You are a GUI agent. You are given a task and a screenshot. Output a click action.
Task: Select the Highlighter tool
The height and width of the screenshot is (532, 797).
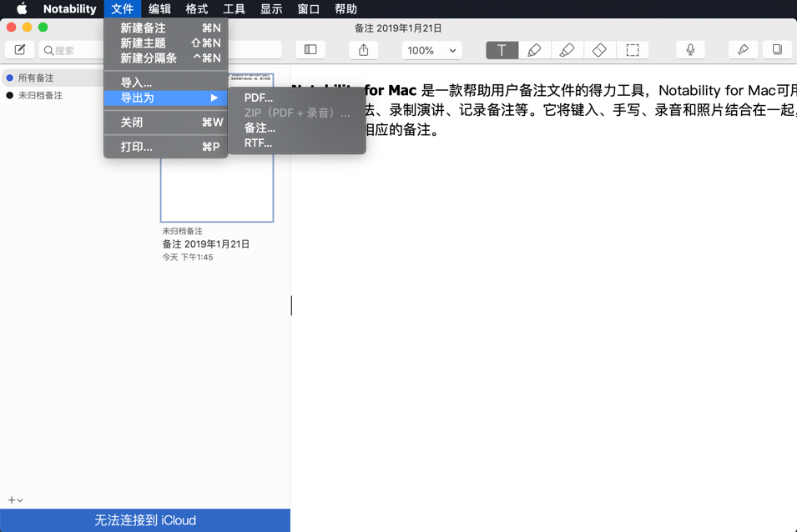[567, 50]
